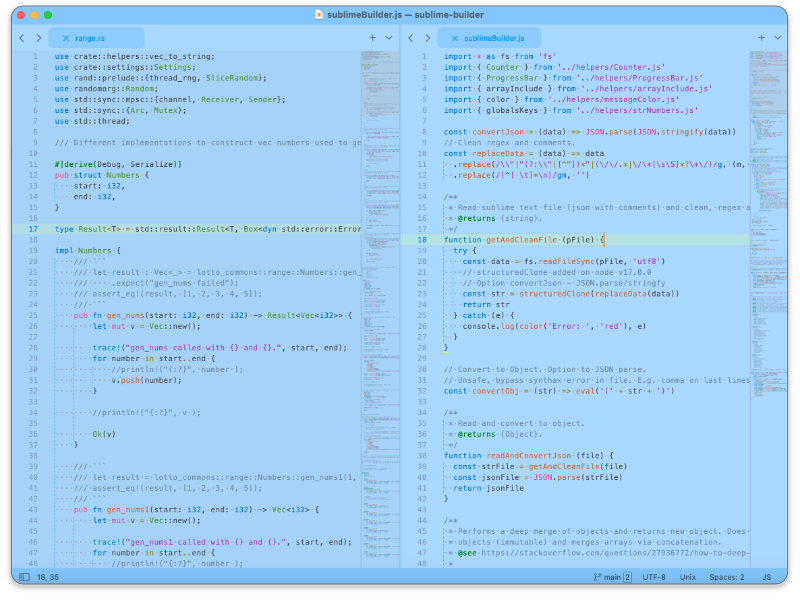
Task: Click window title "sublimeBuilder.js — sublime-builder"
Action: [x=405, y=15]
